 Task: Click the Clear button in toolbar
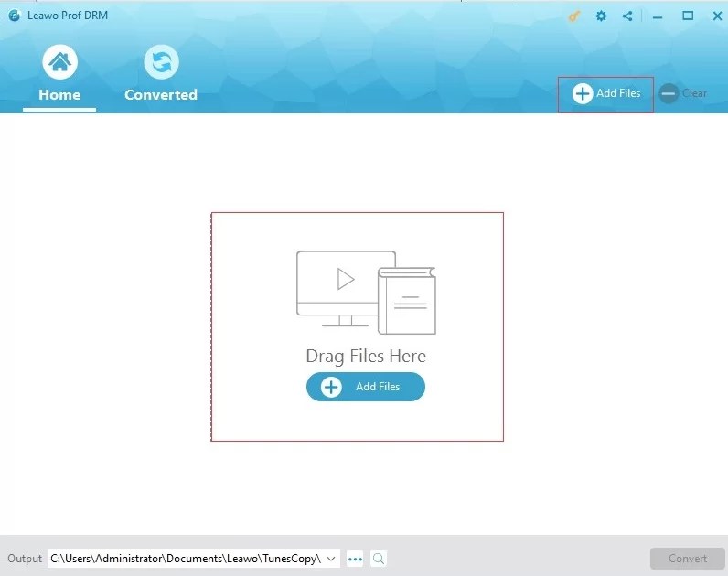coord(683,94)
